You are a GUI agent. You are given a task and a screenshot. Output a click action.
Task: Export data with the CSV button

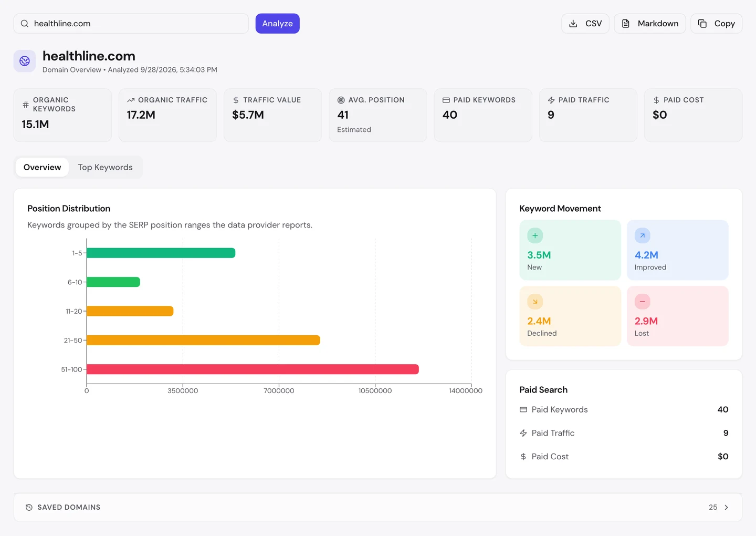pos(585,24)
